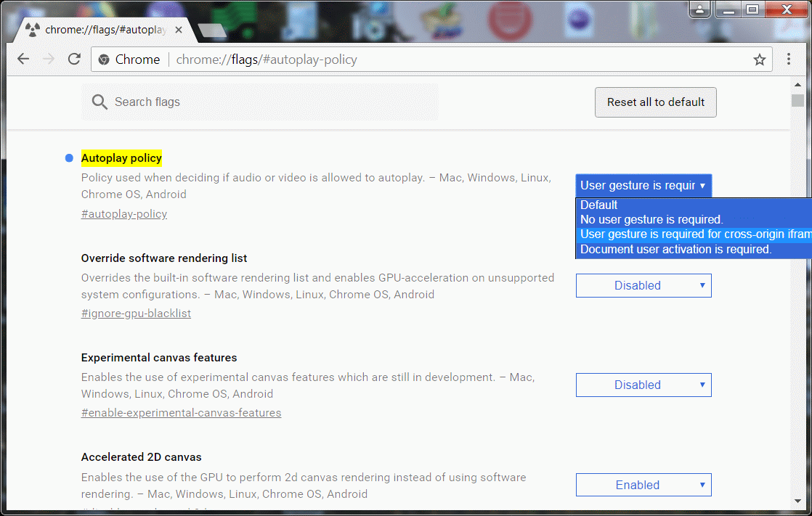Click Reset all to default

point(656,102)
